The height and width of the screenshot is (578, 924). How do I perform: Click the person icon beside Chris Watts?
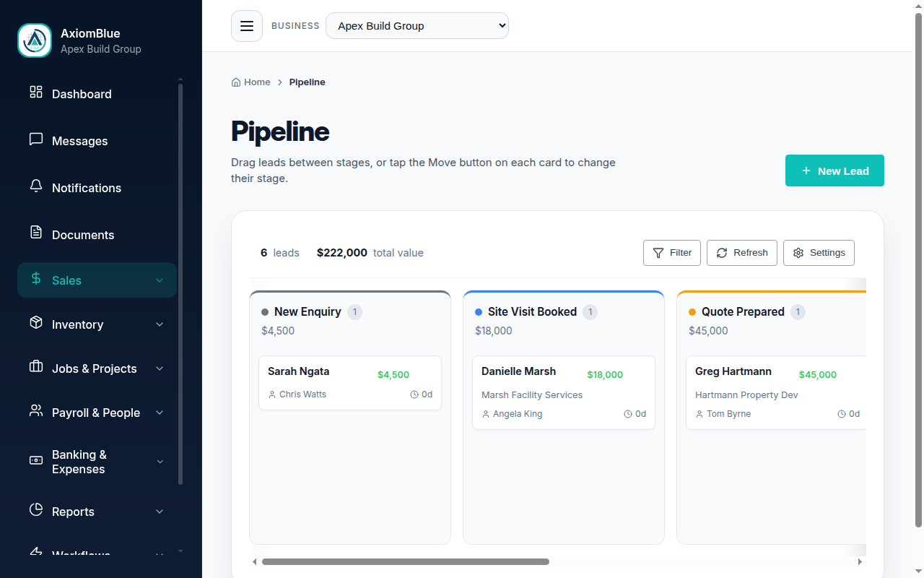click(272, 394)
